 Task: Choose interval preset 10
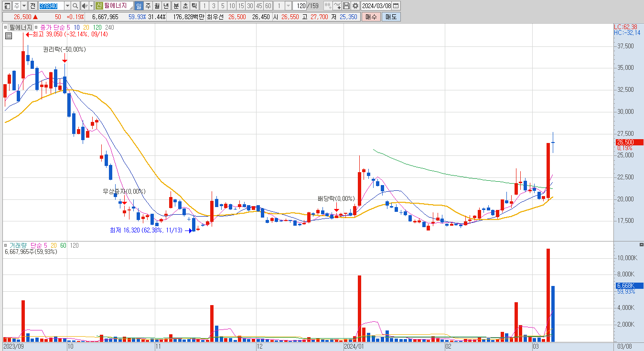click(x=231, y=6)
